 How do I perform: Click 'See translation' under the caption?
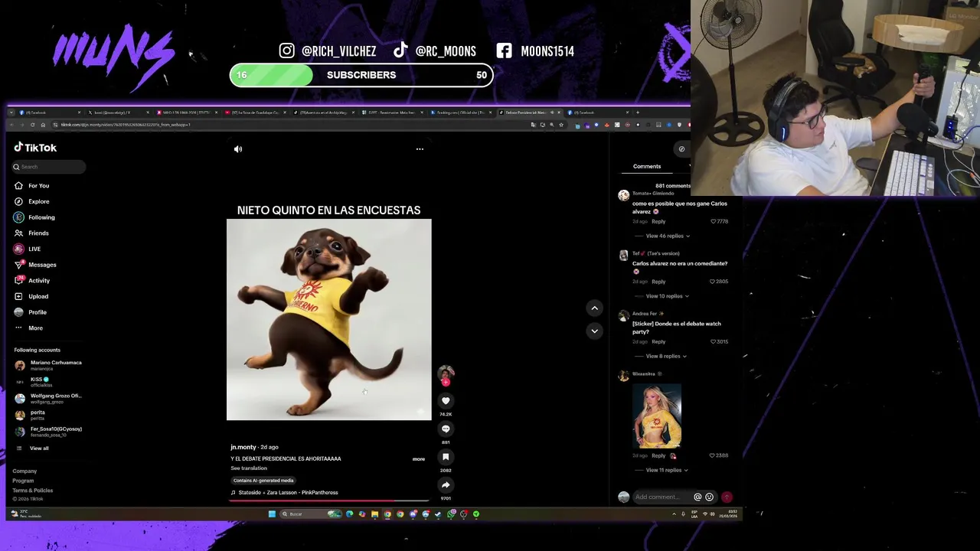(249, 468)
